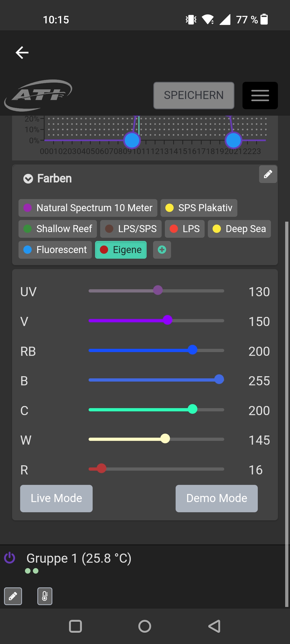Start Demo Mode
290x644 pixels.
click(217, 498)
